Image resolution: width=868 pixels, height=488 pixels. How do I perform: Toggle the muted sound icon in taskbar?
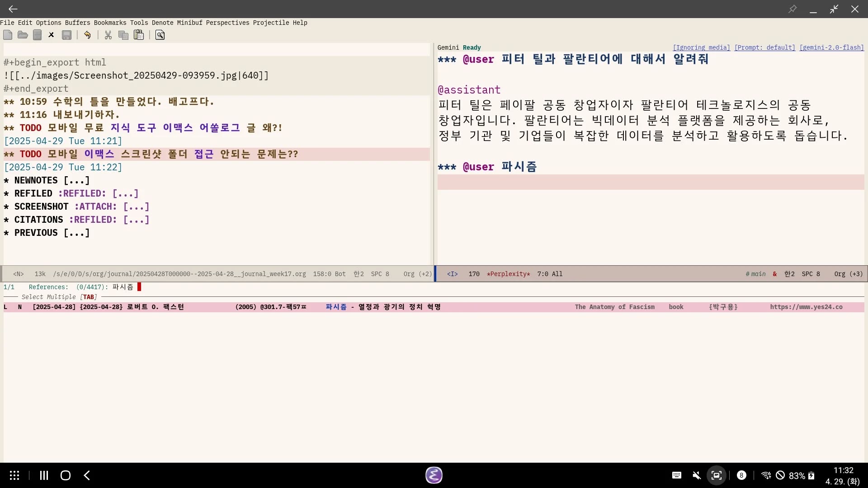[x=697, y=475]
